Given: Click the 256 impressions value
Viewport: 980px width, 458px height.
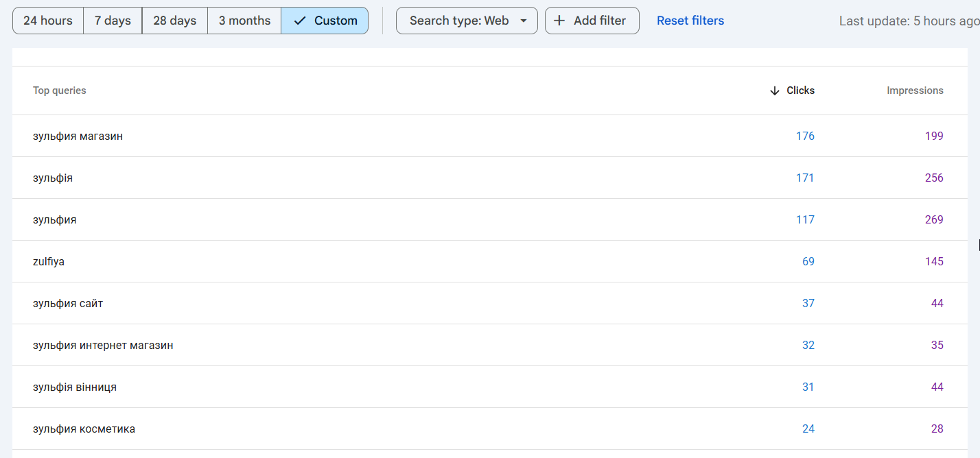Looking at the screenshot, I should 934,178.
